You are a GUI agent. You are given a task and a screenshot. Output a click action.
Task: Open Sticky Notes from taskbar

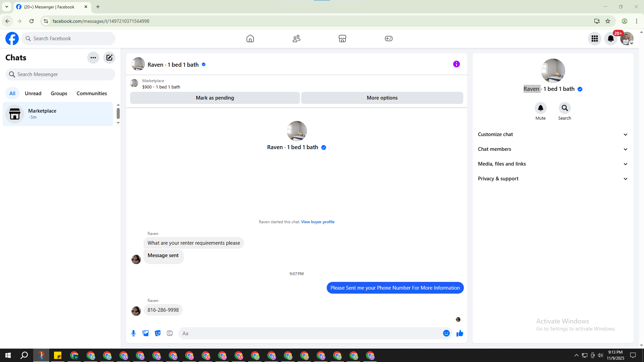click(58, 355)
